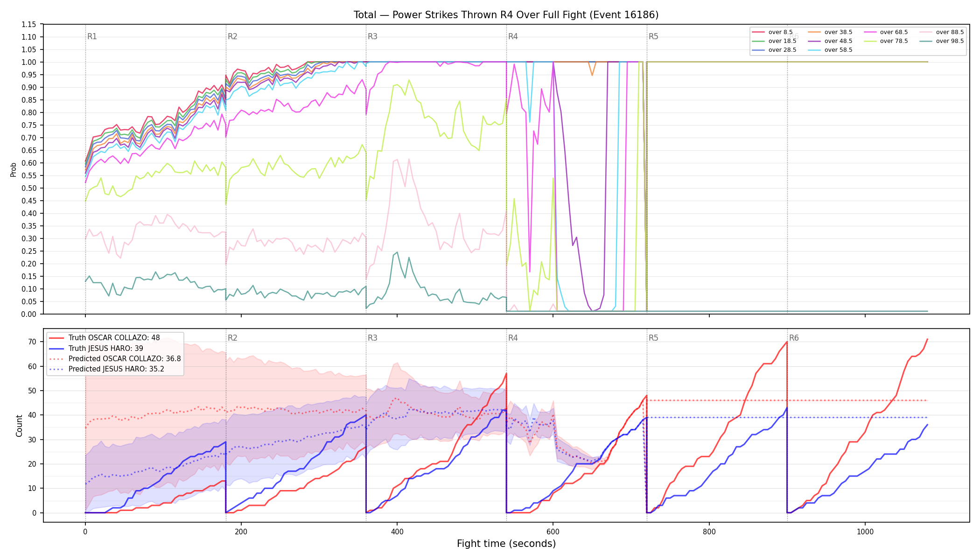
Task: Click the 1.15 tick label on the Prob axis
Action: [29, 24]
